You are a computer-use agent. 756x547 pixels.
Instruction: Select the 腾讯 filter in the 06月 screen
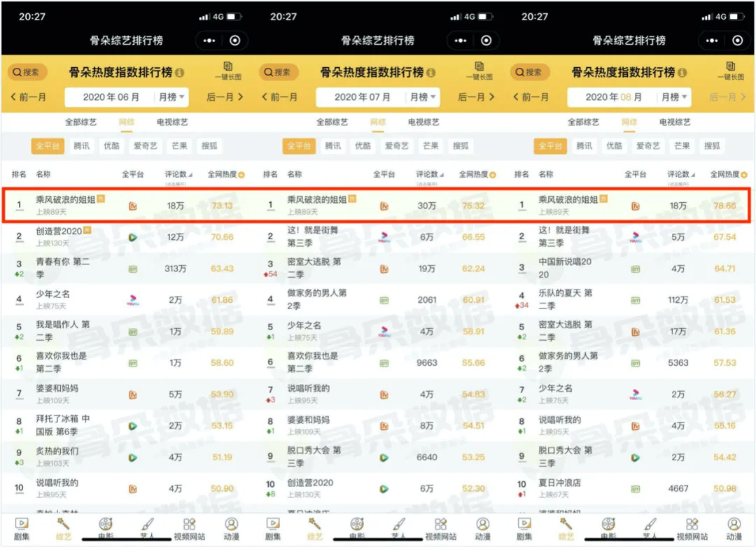click(x=81, y=146)
